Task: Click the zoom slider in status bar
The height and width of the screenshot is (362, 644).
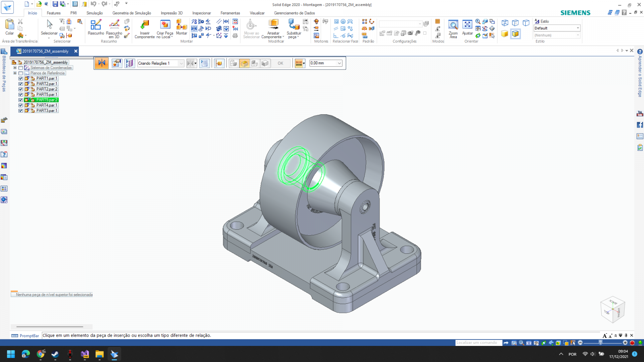Action: click(601, 343)
